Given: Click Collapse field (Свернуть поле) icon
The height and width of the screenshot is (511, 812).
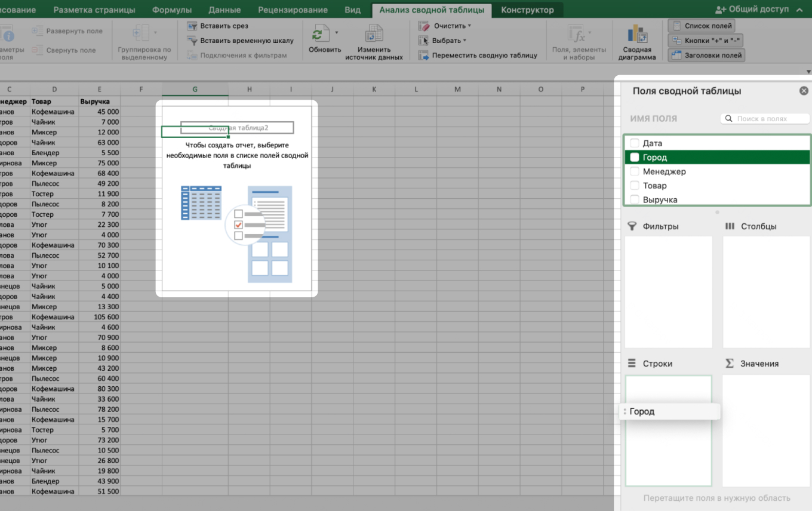Looking at the screenshot, I should click(38, 50).
